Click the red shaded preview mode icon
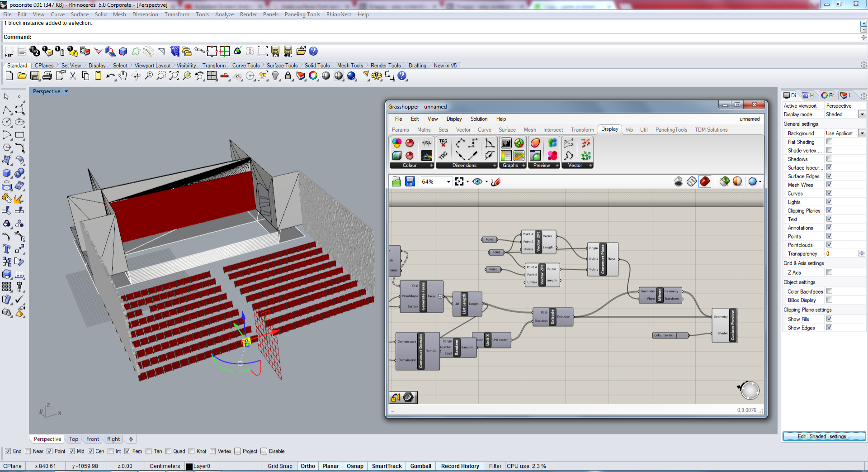This screenshot has width=868, height=472. pyautogui.click(x=705, y=181)
